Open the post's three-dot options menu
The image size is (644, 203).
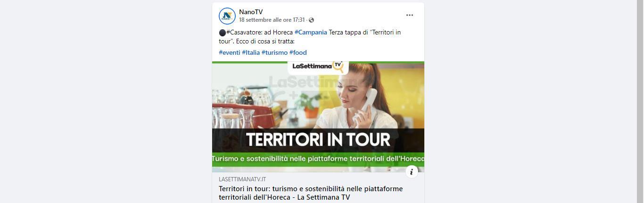click(410, 15)
